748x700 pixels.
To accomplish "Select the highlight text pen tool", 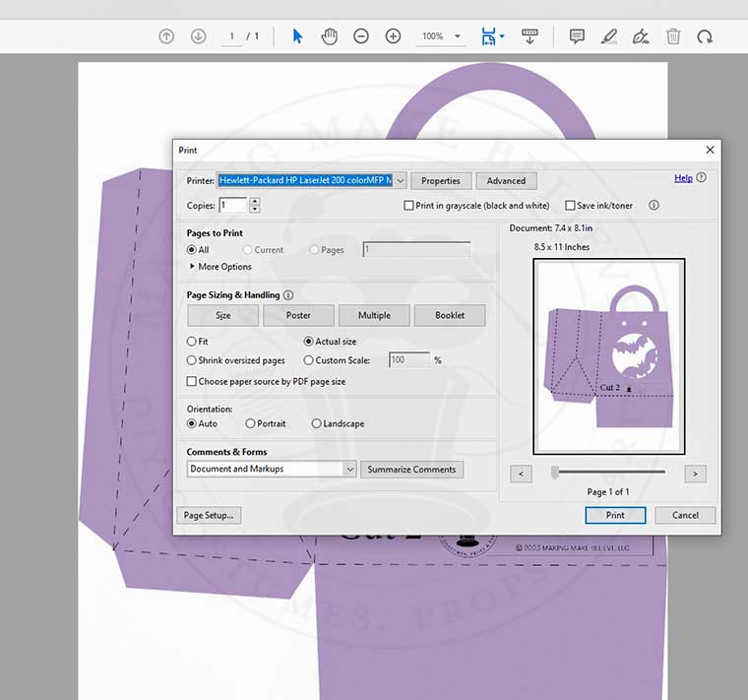I will tap(608, 36).
